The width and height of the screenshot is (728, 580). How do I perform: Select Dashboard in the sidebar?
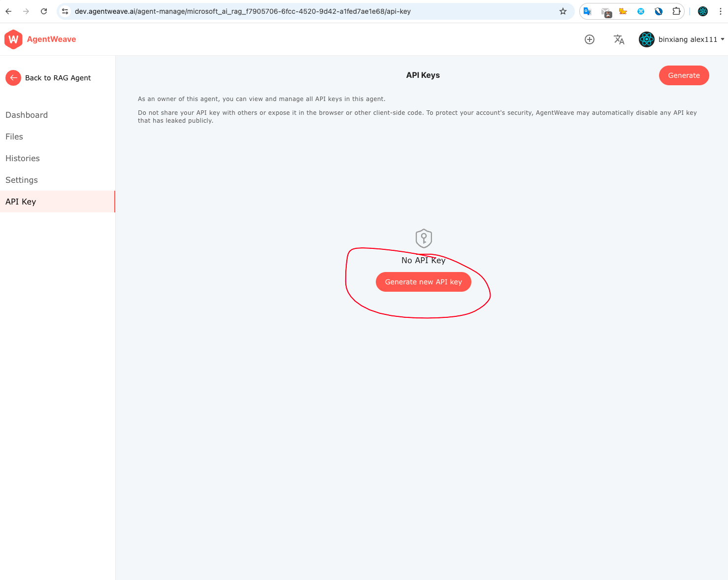27,115
